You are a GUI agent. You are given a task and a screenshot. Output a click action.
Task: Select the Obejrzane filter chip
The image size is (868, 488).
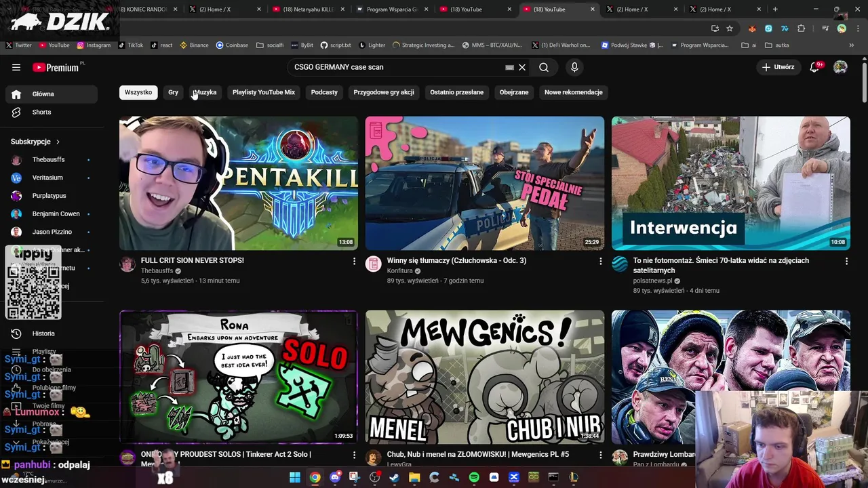[x=514, y=92]
